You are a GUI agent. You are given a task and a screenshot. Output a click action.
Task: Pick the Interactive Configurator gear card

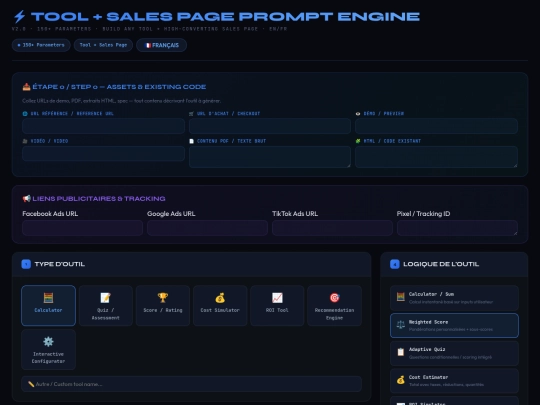(x=49, y=349)
